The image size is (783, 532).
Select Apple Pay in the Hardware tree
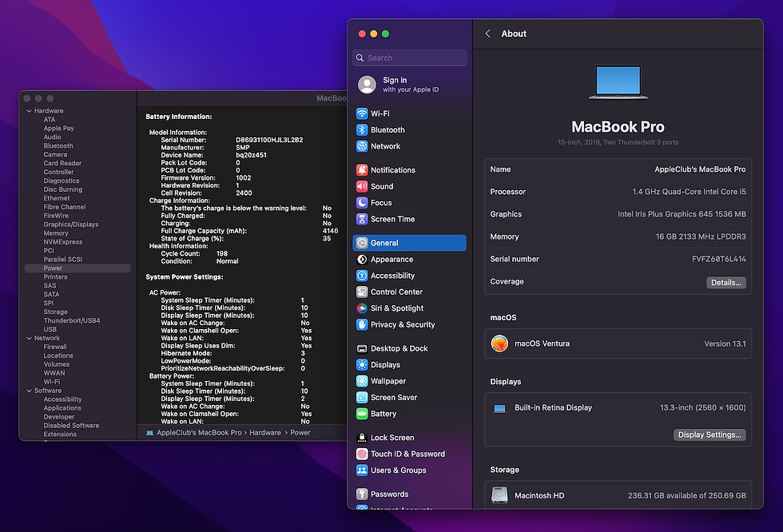click(59, 129)
